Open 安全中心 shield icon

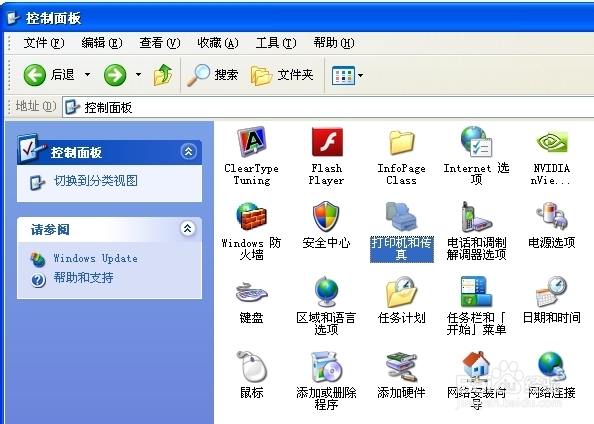pos(326,217)
